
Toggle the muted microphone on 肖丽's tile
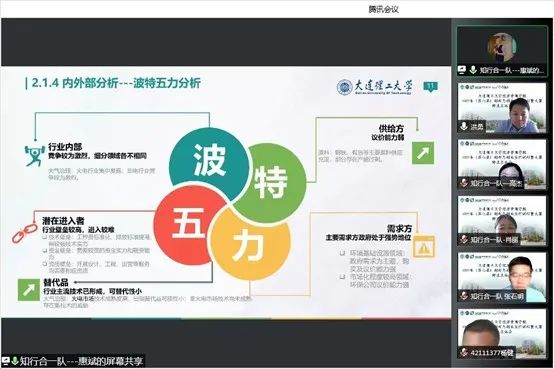(464, 240)
